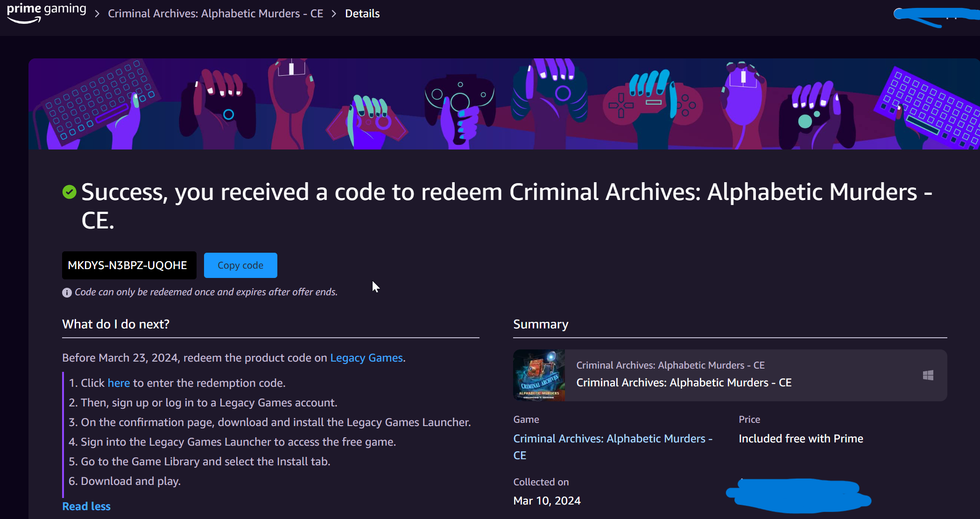Viewport: 980px width, 519px height.
Task: Go to Criminal Archives breadcrumb link
Action: pyautogui.click(x=215, y=14)
